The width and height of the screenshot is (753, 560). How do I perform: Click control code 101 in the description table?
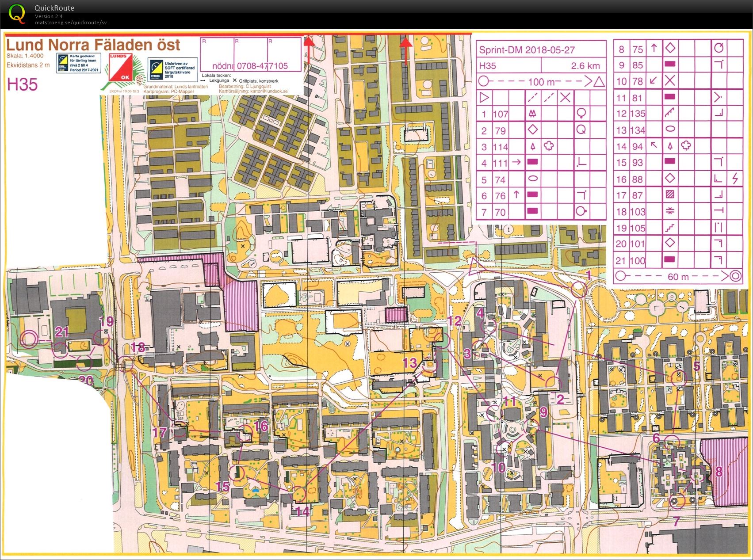638,244
